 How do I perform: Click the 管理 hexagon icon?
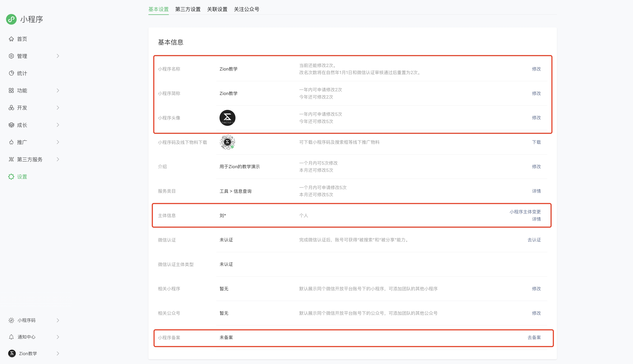click(x=11, y=56)
